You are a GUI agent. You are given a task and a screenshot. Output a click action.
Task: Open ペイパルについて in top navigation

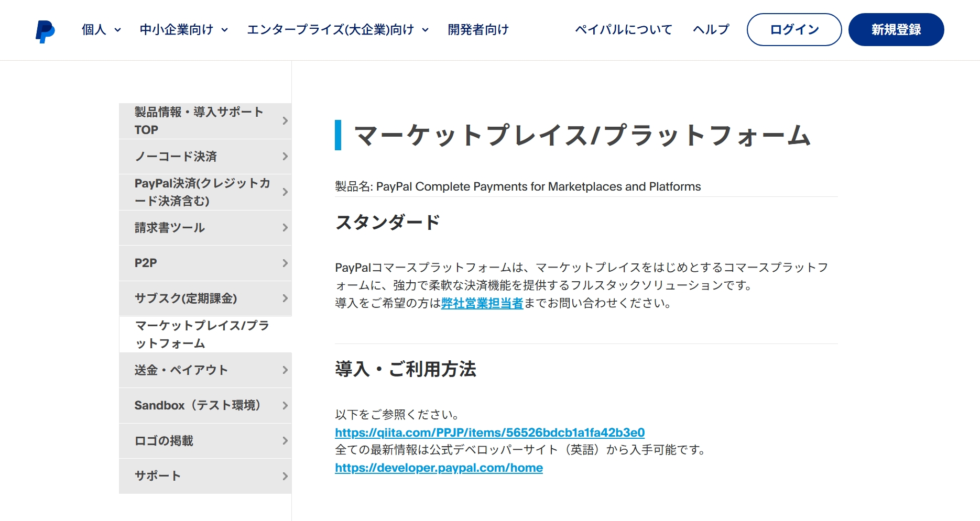click(x=623, y=30)
